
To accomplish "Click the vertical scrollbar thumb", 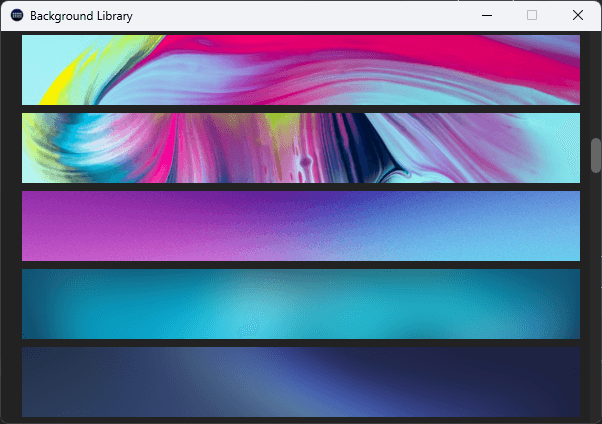I will point(596,155).
